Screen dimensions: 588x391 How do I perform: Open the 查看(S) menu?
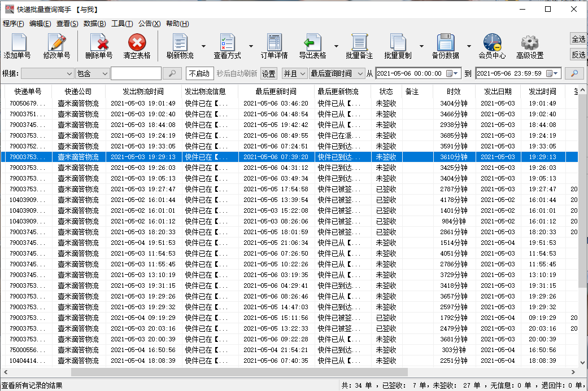tap(67, 24)
